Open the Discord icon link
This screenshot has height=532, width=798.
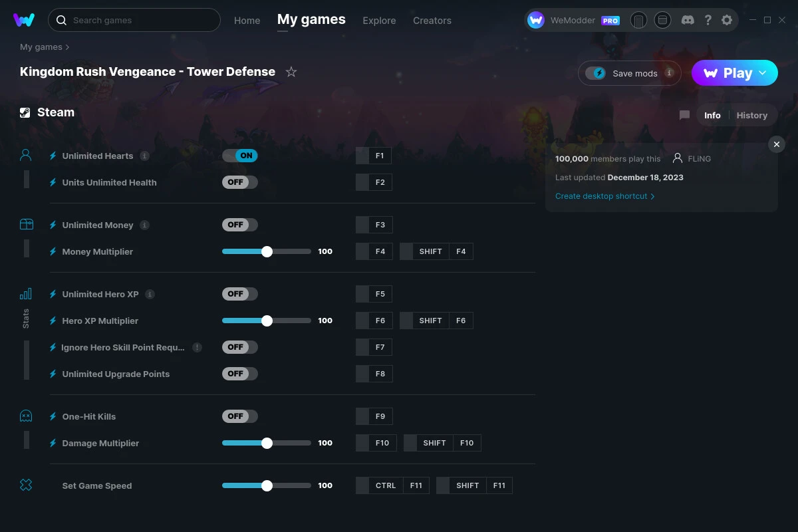tap(688, 20)
